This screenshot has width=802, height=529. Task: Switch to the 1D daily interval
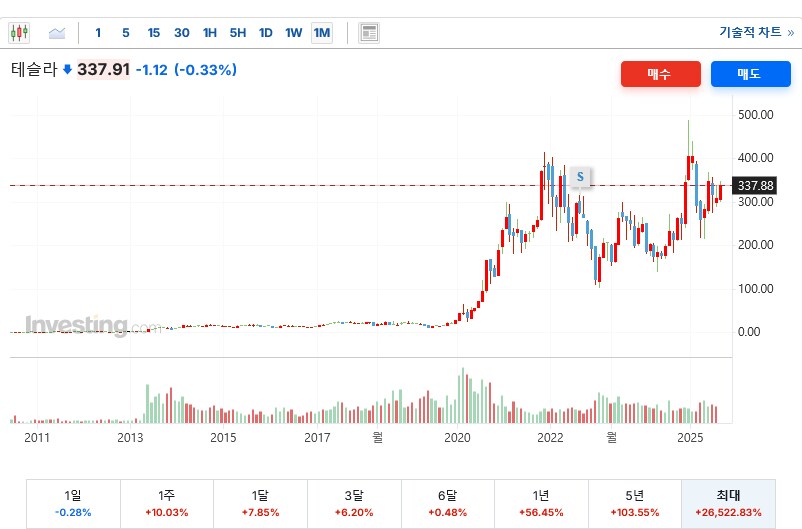point(265,33)
